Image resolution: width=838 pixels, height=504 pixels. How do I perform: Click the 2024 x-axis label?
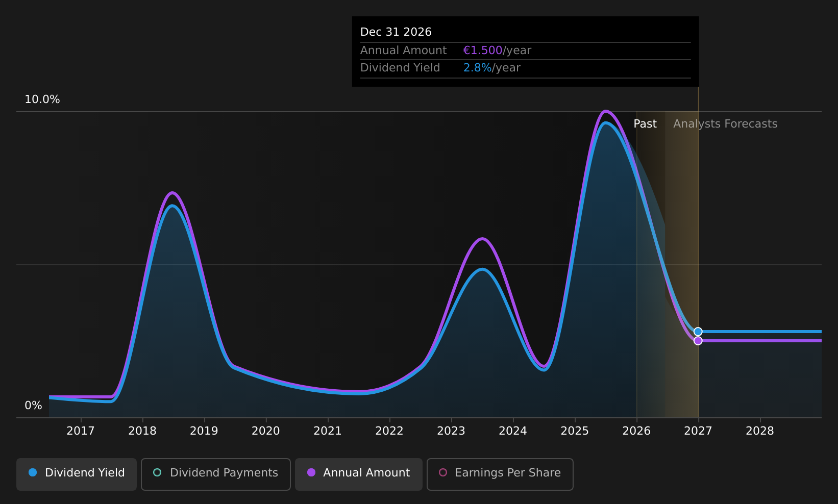tap(513, 431)
